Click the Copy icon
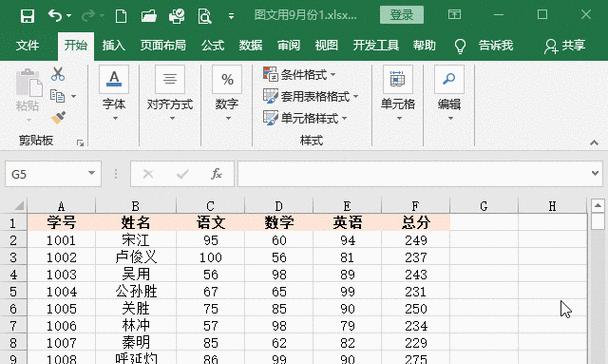 tap(57, 96)
